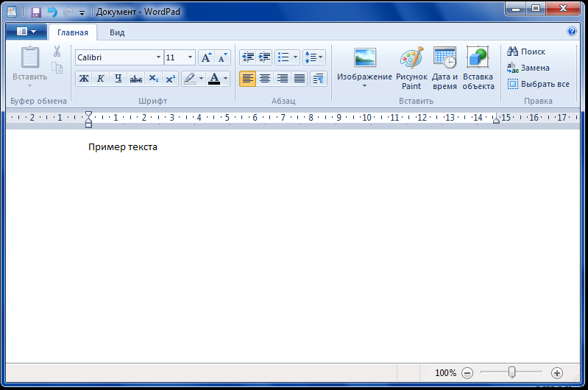Screen dimensions: 588x390
Task: Decrease font size with the Shrink Font icon
Action: pyautogui.click(x=222, y=57)
